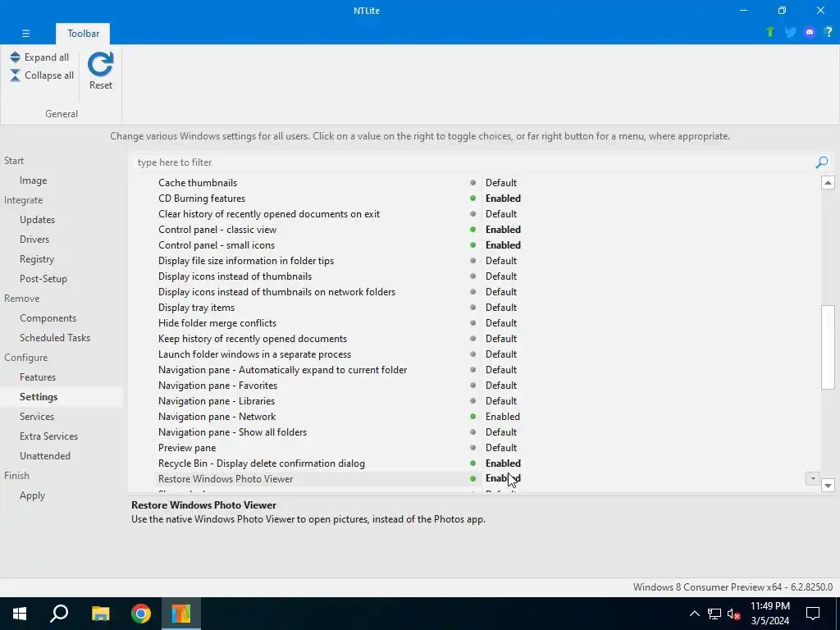Open the hamburger menu
Screen dimensions: 840x630
tap(25, 33)
